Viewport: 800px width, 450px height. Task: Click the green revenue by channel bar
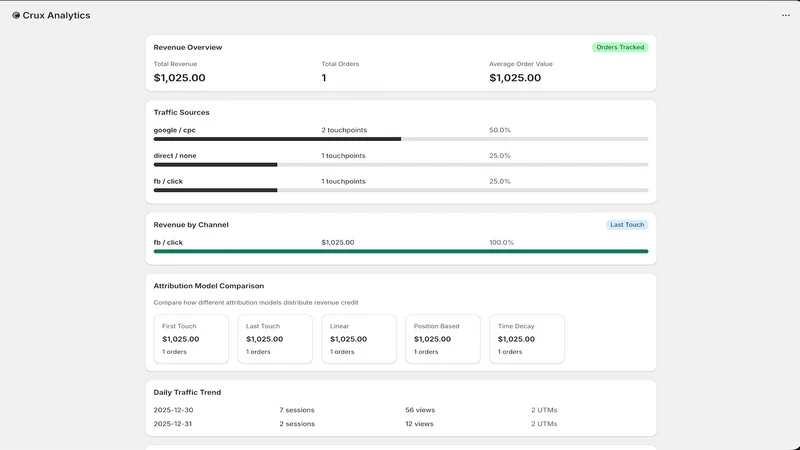pos(401,251)
